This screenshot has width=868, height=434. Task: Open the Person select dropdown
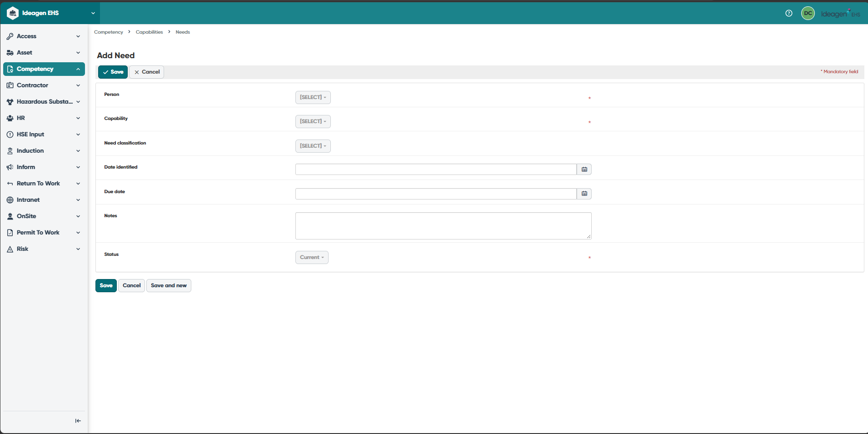click(313, 97)
